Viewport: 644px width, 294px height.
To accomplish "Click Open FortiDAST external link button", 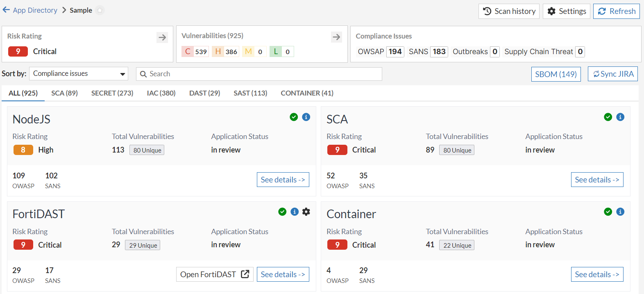I will click(x=215, y=274).
